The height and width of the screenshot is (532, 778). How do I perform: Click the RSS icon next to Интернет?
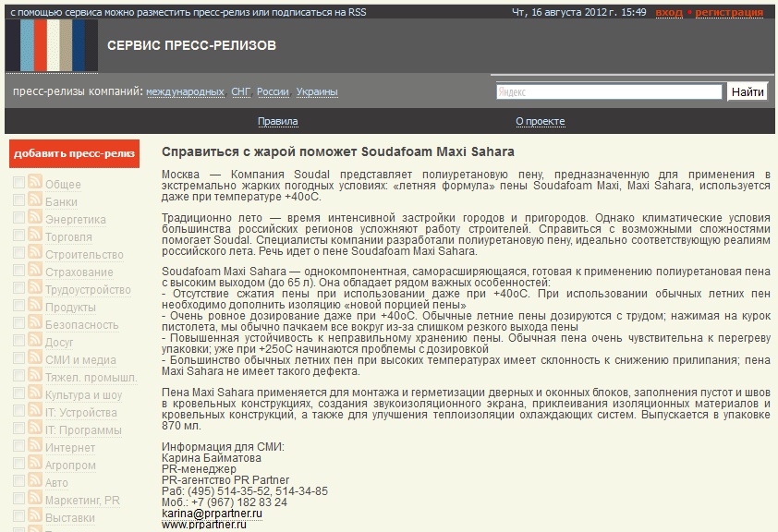tap(35, 445)
